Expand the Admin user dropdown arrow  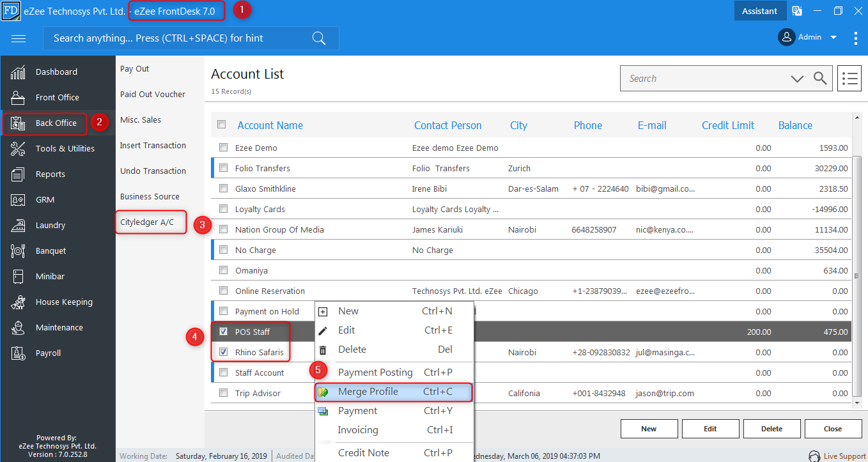click(x=833, y=38)
